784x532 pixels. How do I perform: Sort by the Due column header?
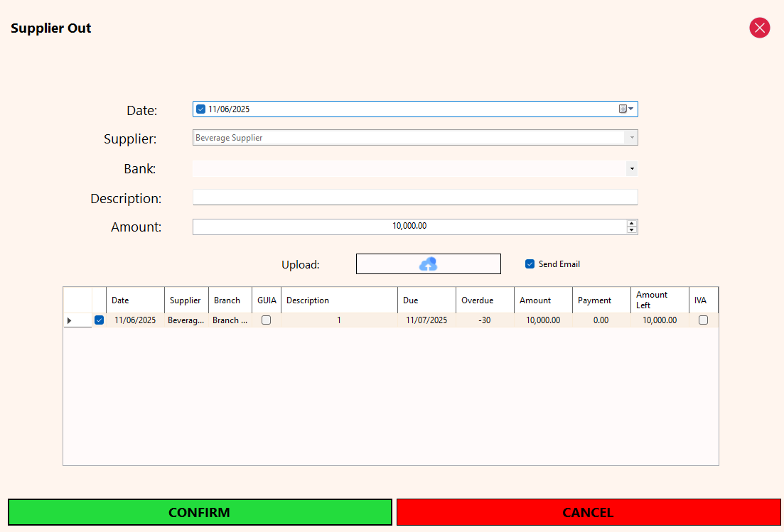coord(426,300)
